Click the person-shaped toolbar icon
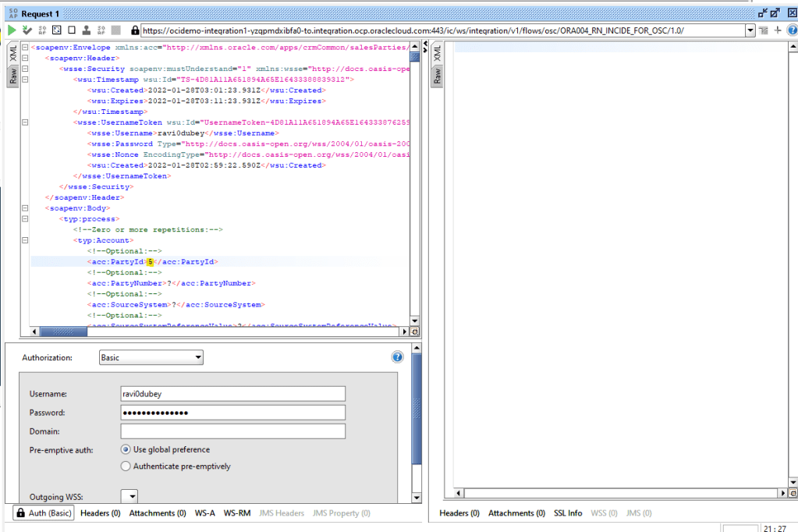798x532 pixels. point(86,30)
